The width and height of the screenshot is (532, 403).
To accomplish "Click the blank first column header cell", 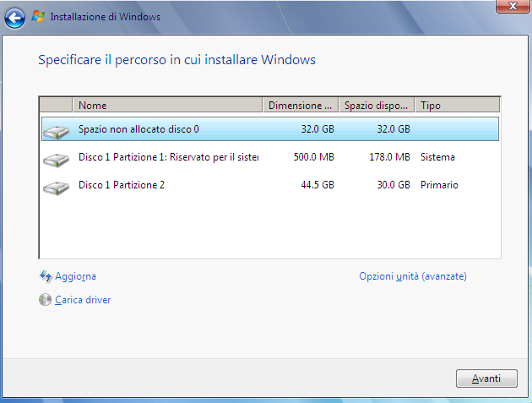I will tap(56, 105).
